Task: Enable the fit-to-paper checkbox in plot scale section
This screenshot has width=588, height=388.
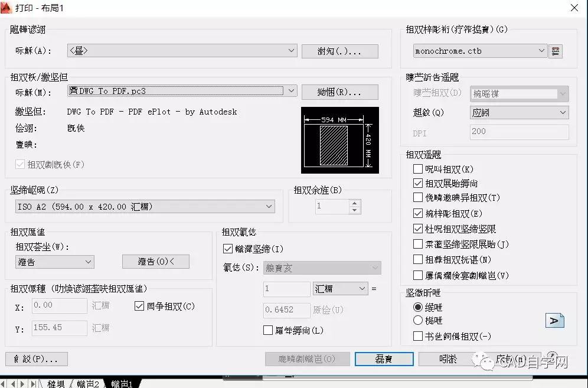Action: [227, 249]
